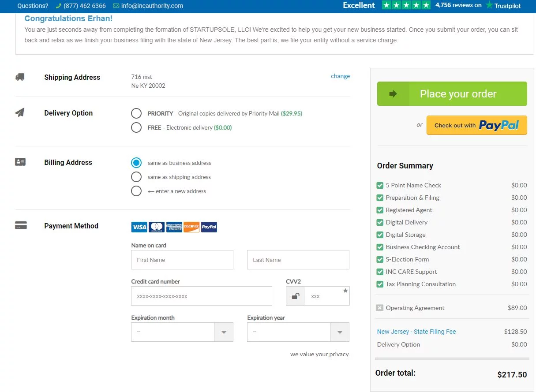The width and height of the screenshot is (536, 392).
Task: Select FREE electronic delivery option
Action: tap(136, 127)
